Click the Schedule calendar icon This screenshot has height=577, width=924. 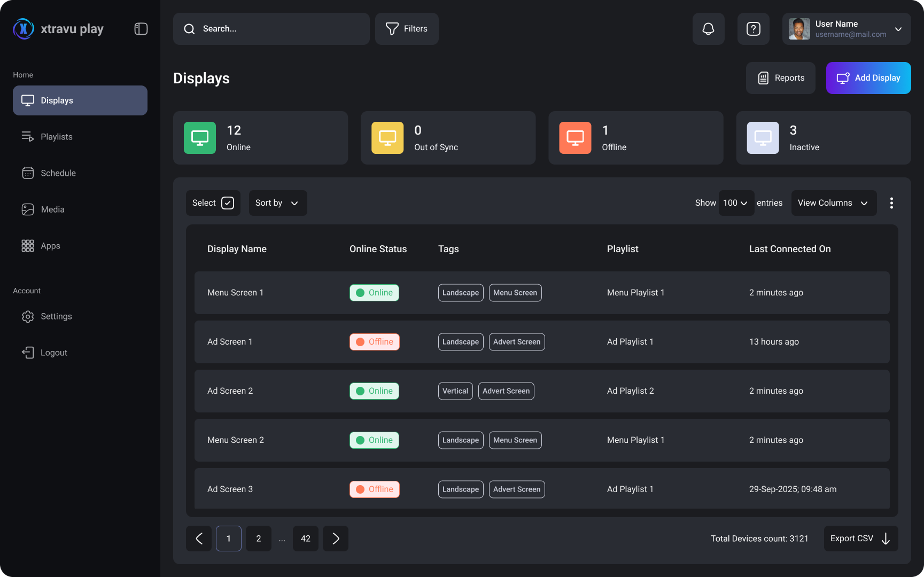tap(28, 173)
